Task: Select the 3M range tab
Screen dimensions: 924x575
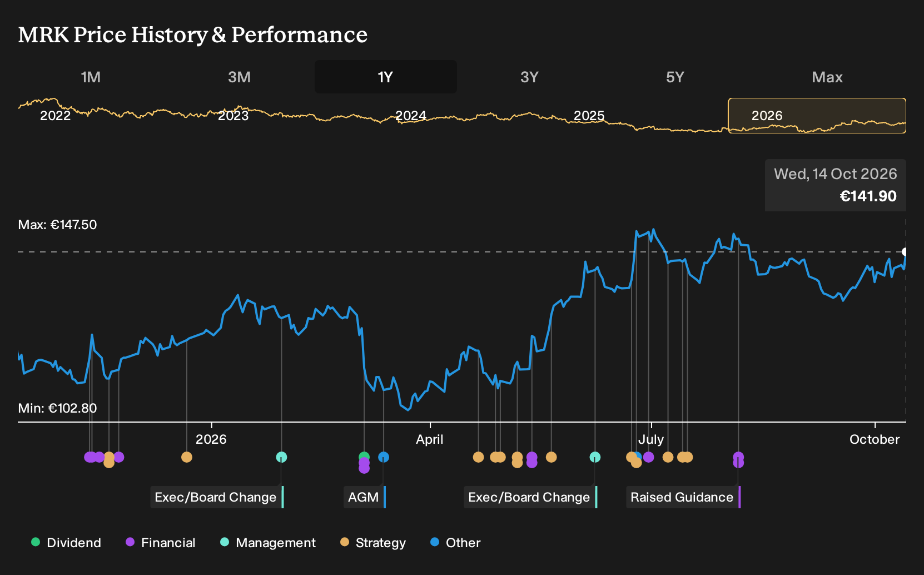Action: coord(239,77)
